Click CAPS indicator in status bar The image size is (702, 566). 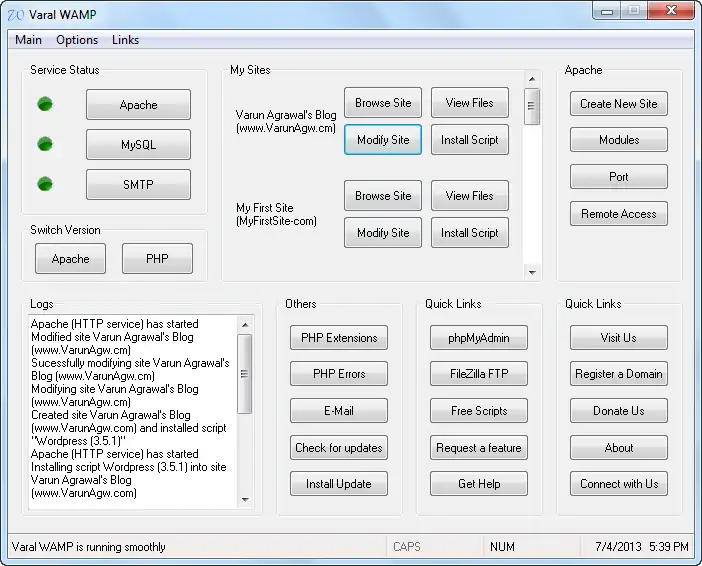pos(407,547)
